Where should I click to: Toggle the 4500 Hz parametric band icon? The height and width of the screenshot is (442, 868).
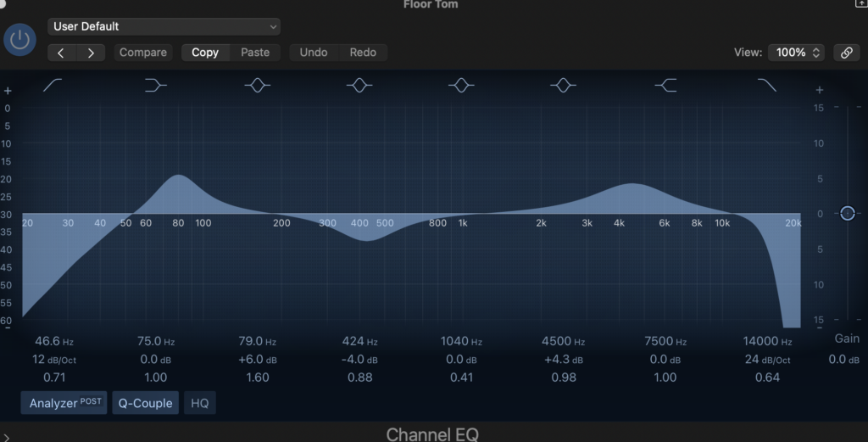coord(563,85)
